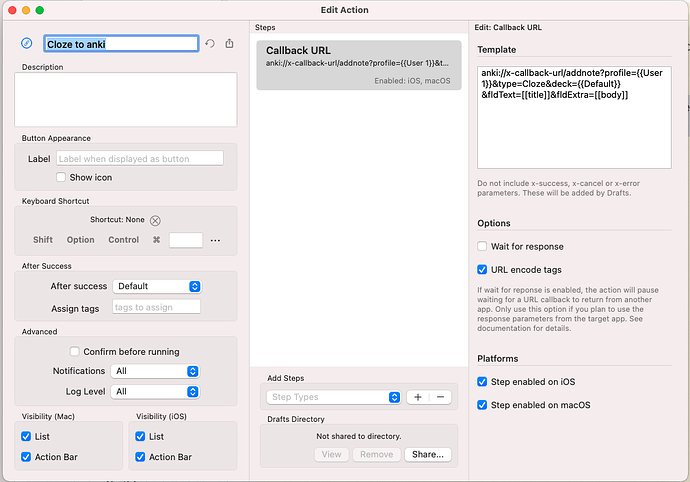Click 'Not shared to directory.' text
The height and width of the screenshot is (482, 690).
[x=359, y=436]
